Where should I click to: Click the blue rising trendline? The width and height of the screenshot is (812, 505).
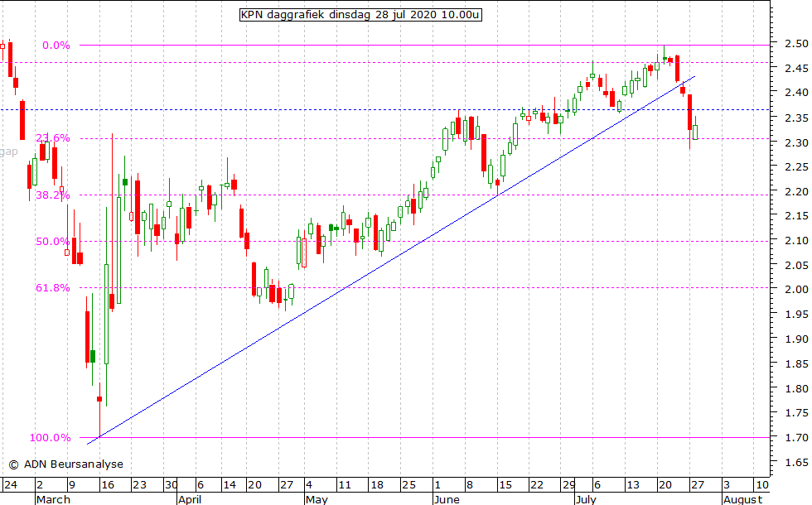click(x=391, y=260)
